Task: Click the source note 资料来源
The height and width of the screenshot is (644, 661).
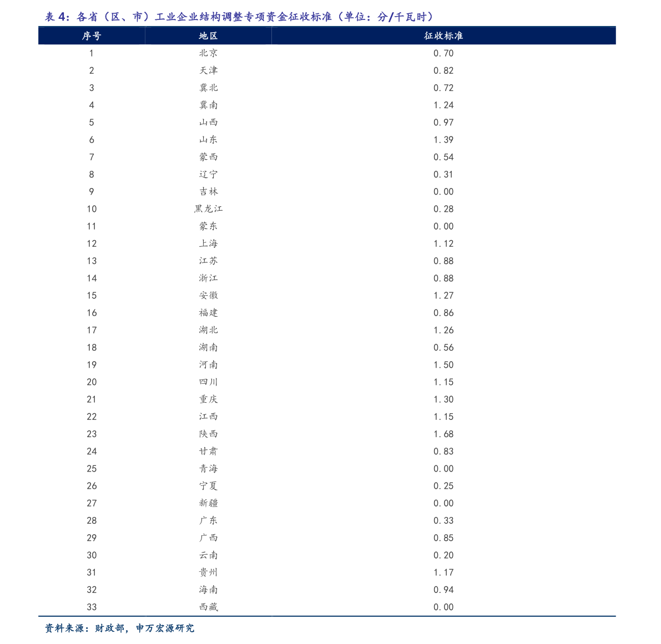Action: [x=120, y=628]
